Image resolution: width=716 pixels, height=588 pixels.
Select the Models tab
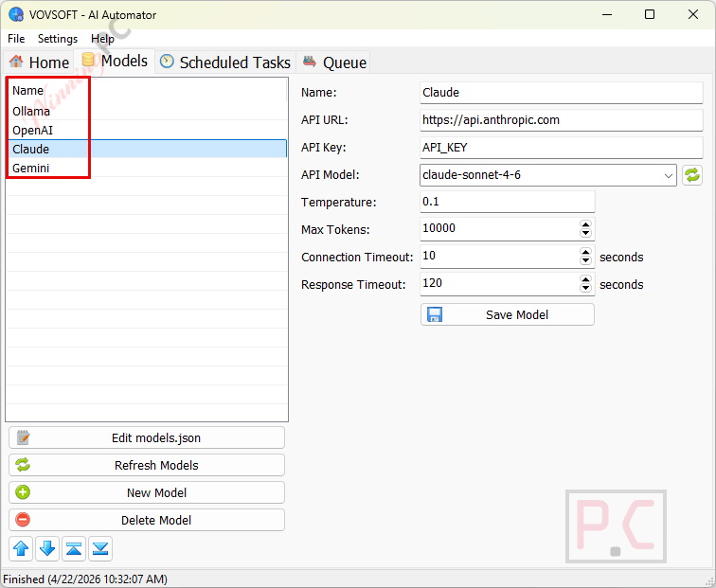(115, 61)
